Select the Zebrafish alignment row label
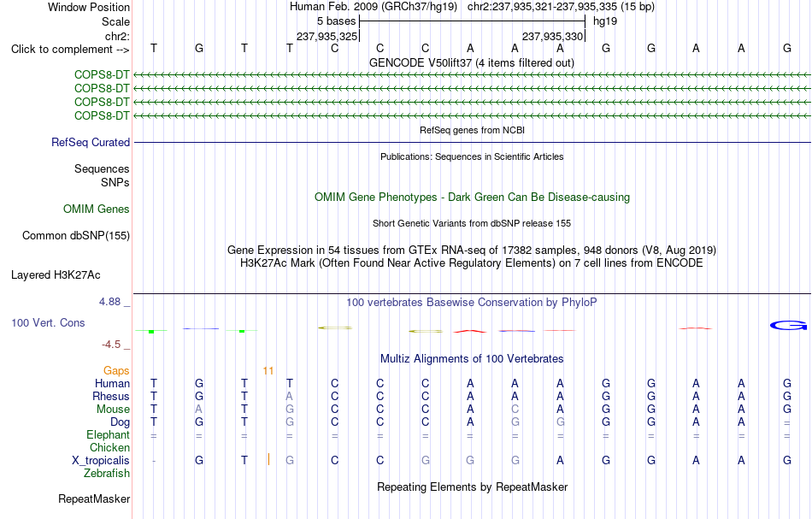Viewport: 812px width, 519px height. (x=107, y=474)
